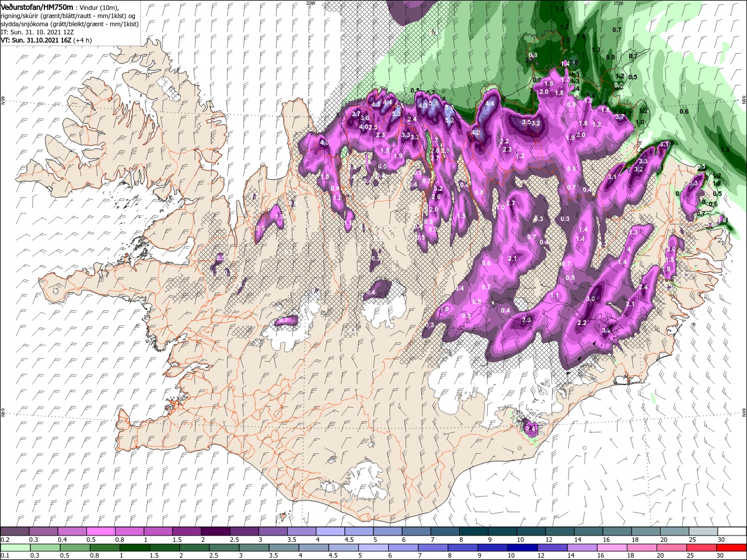747x560 pixels.
Task: Select pale green rain swatch between 0.1 and 0.3
Action: click(x=16, y=548)
